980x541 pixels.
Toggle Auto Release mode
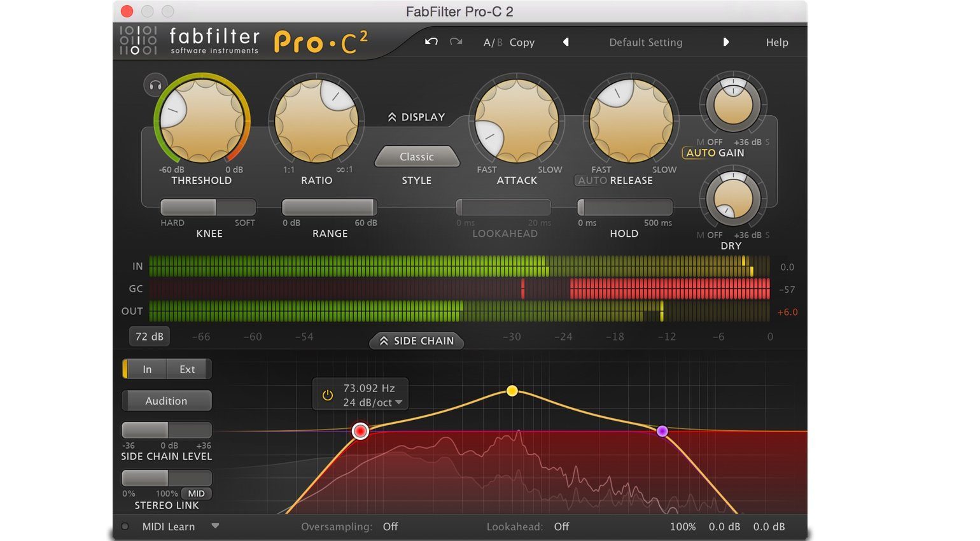coord(591,180)
